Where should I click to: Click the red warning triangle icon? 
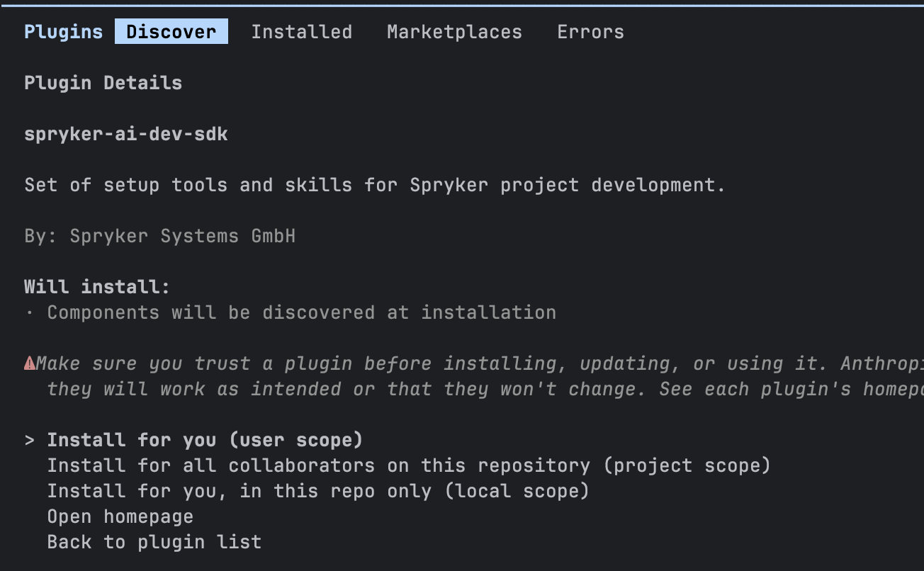(x=30, y=363)
